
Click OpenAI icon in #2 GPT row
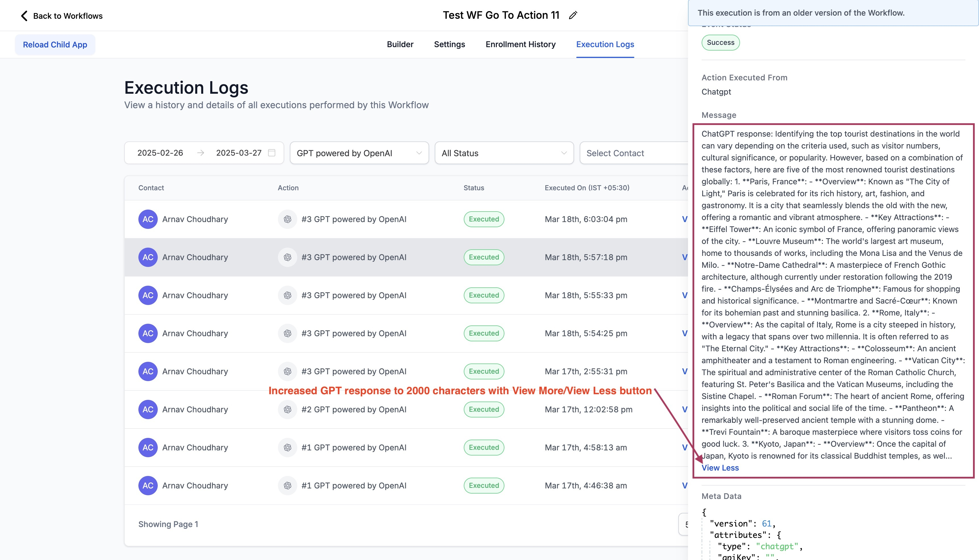(287, 409)
